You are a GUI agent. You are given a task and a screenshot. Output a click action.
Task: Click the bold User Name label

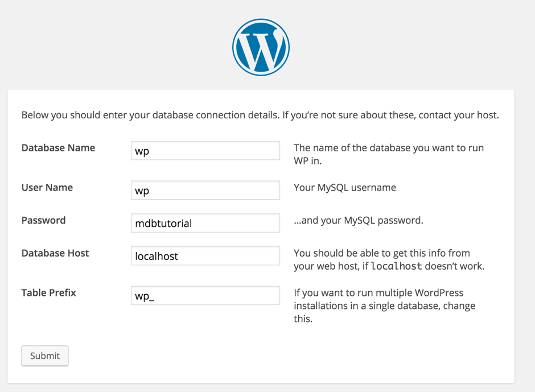coord(47,188)
